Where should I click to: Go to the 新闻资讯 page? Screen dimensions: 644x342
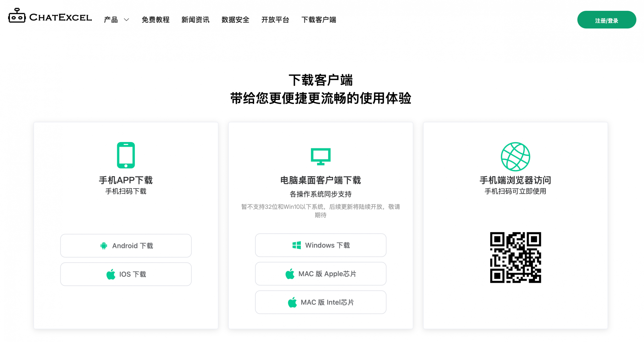point(195,20)
